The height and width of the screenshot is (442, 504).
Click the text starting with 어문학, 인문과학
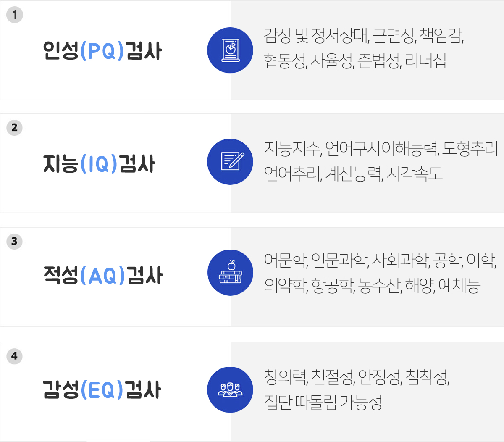pyautogui.click(x=381, y=260)
